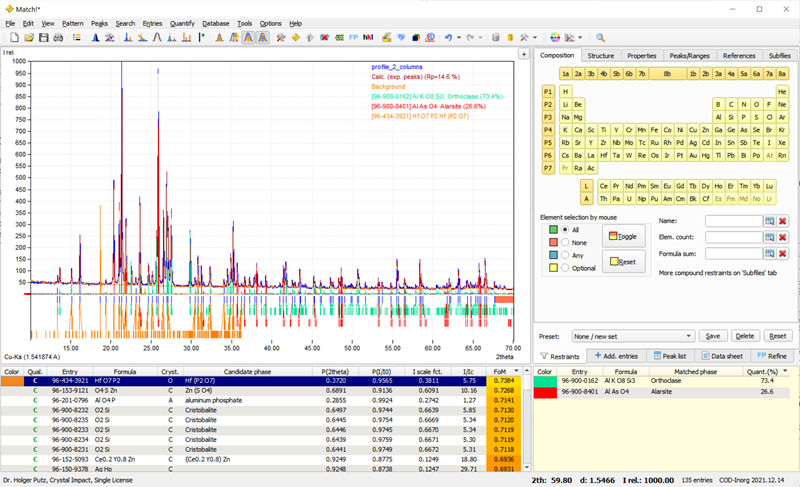Select the None element selection radio button

coord(563,242)
